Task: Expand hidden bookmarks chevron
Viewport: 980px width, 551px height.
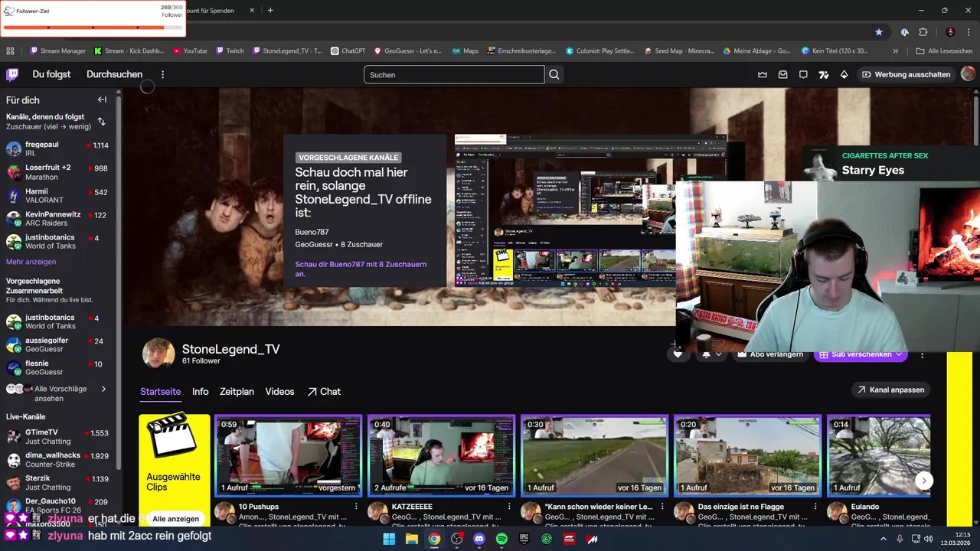Action: 896,51
